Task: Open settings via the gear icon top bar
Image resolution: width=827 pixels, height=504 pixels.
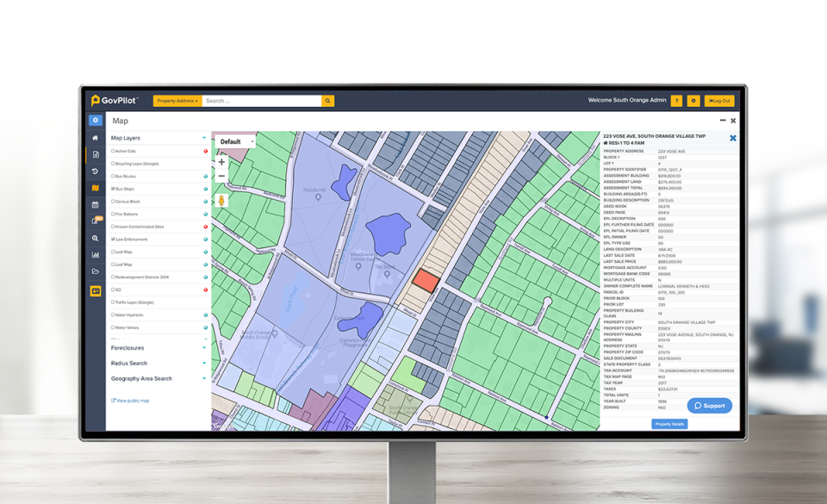Action: click(694, 101)
